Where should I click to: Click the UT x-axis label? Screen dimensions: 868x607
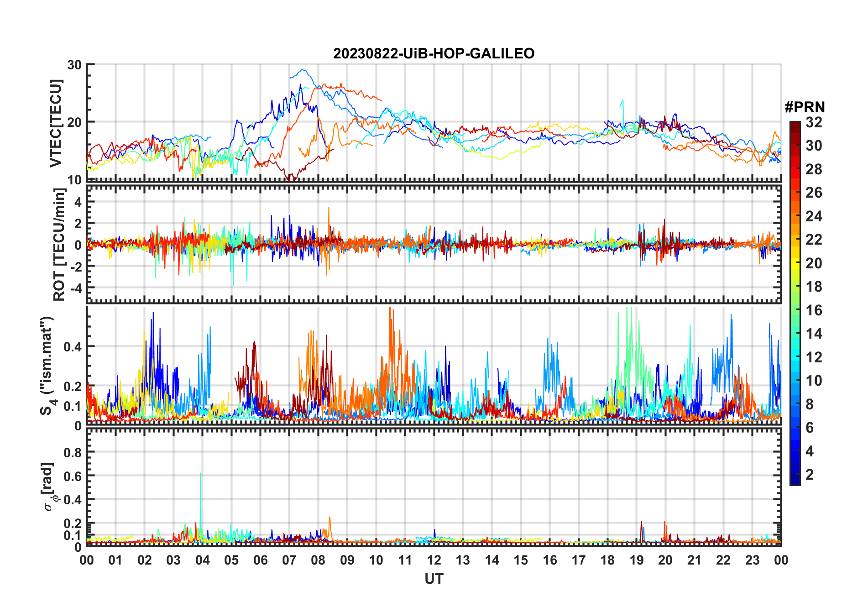click(434, 579)
